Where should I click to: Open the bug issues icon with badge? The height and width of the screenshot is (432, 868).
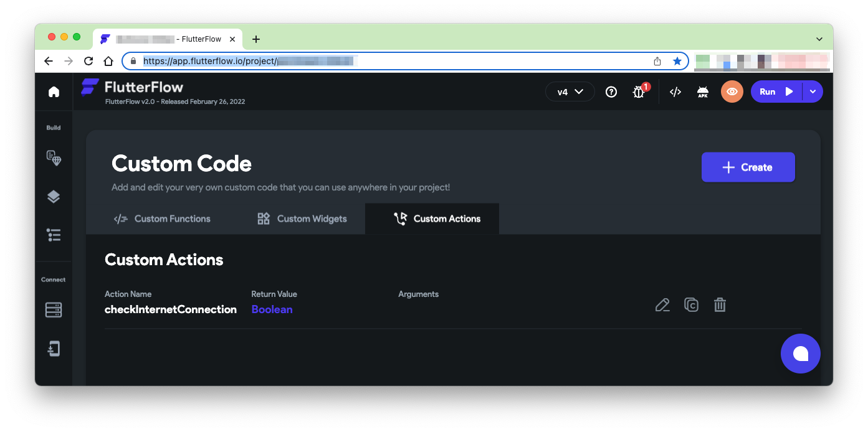pos(639,92)
